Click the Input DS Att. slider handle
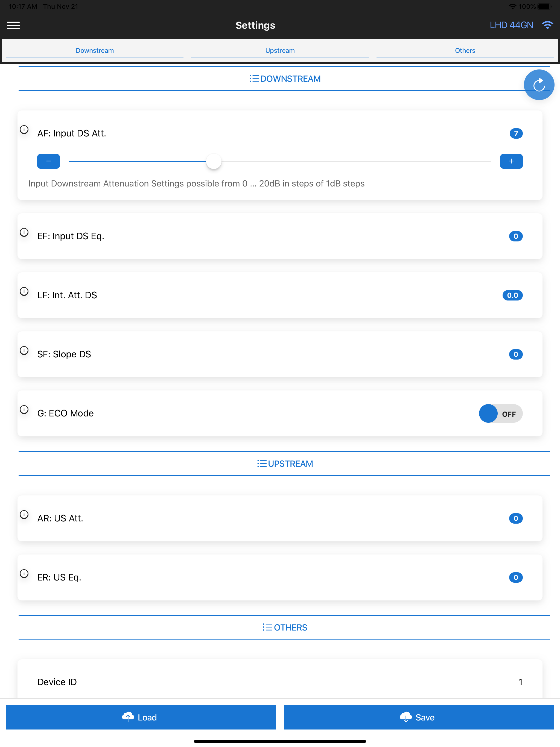 coord(214,161)
